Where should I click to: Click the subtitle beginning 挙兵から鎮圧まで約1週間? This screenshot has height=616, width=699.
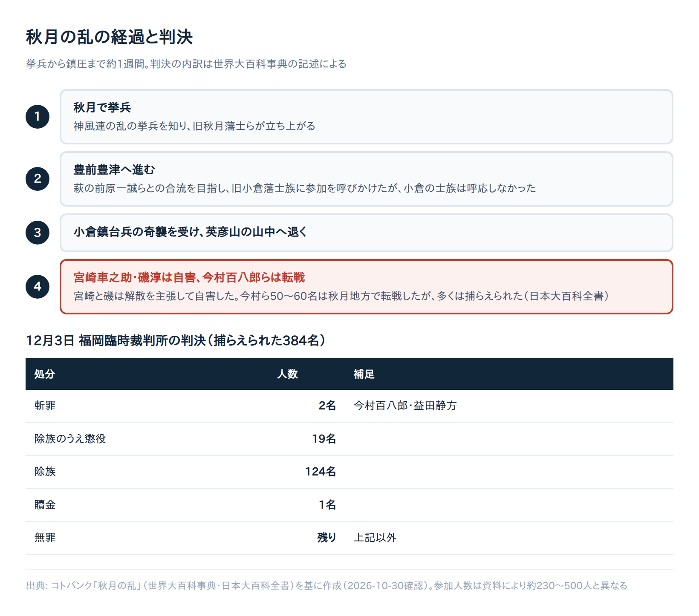pos(186,64)
